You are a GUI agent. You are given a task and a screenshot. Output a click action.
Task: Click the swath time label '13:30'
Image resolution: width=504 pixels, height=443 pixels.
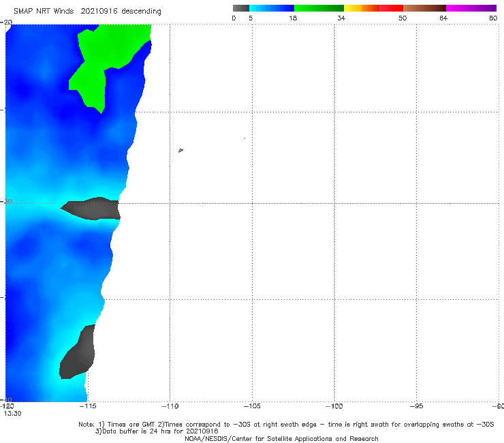[x=12, y=414]
